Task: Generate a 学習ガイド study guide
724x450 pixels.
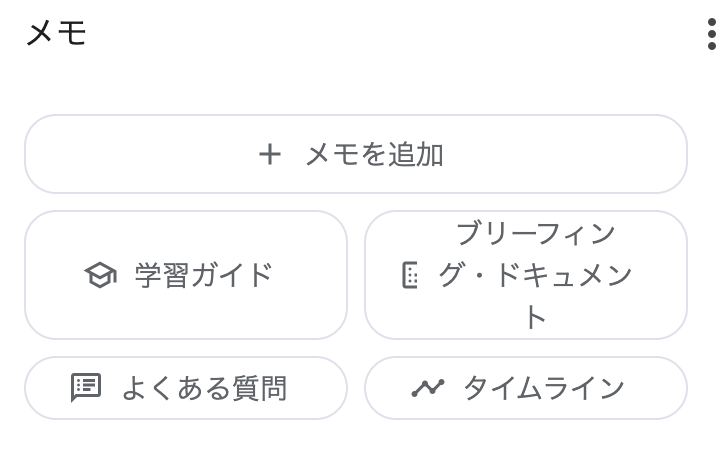Action: coord(186,275)
